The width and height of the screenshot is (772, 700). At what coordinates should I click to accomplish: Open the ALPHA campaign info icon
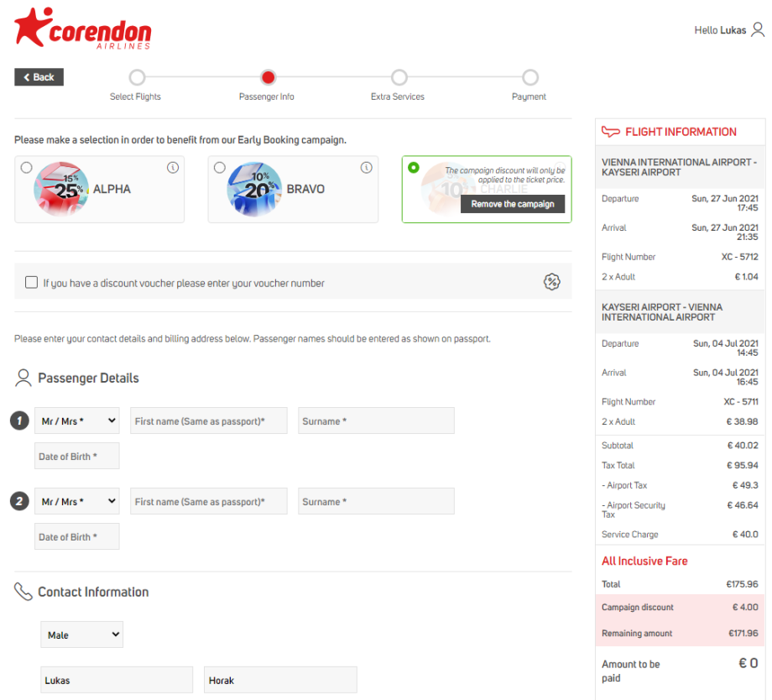tap(173, 168)
